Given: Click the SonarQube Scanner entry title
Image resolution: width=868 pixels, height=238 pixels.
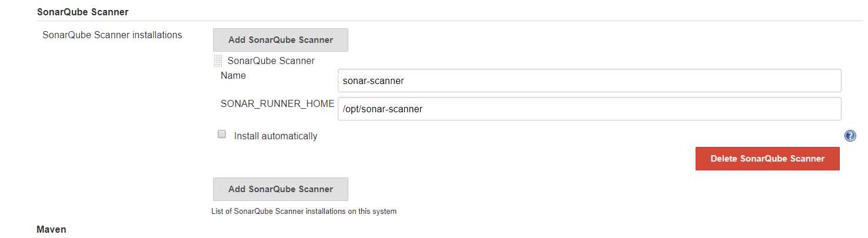Looking at the screenshot, I should pyautogui.click(x=271, y=61).
